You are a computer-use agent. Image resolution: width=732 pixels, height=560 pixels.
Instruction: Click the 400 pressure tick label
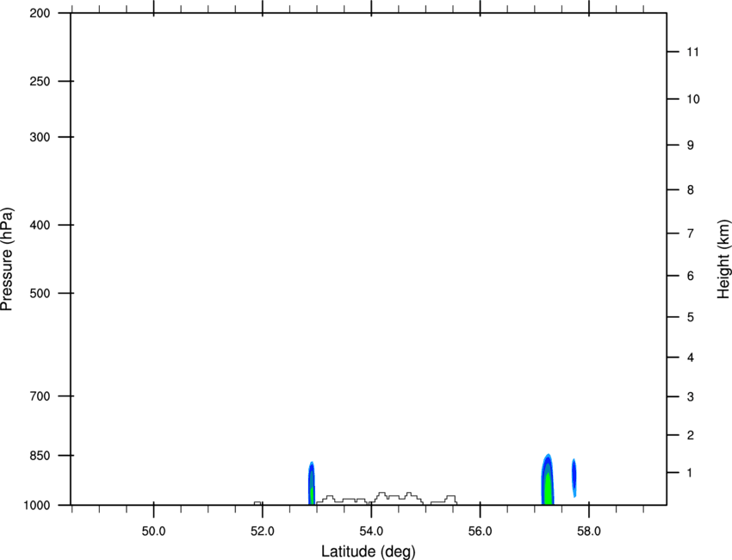tap(40, 225)
